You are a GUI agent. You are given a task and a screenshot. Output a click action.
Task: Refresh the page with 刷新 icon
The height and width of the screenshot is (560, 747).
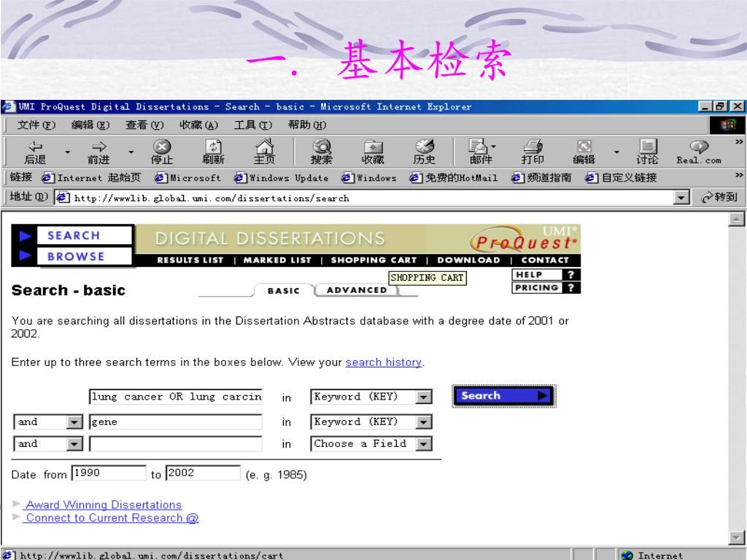[x=213, y=152]
